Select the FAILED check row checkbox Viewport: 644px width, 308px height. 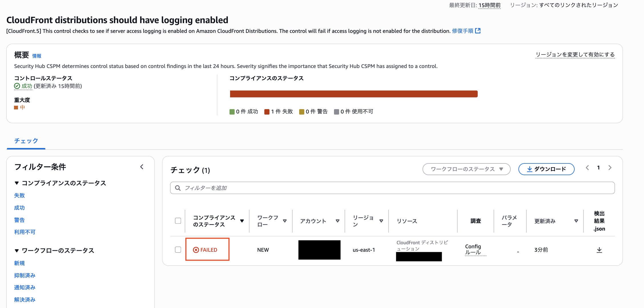click(x=178, y=250)
